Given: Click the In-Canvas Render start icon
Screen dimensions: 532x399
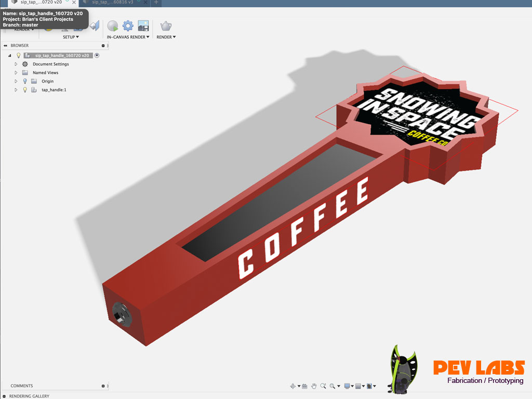Looking at the screenshot, I should [113, 25].
